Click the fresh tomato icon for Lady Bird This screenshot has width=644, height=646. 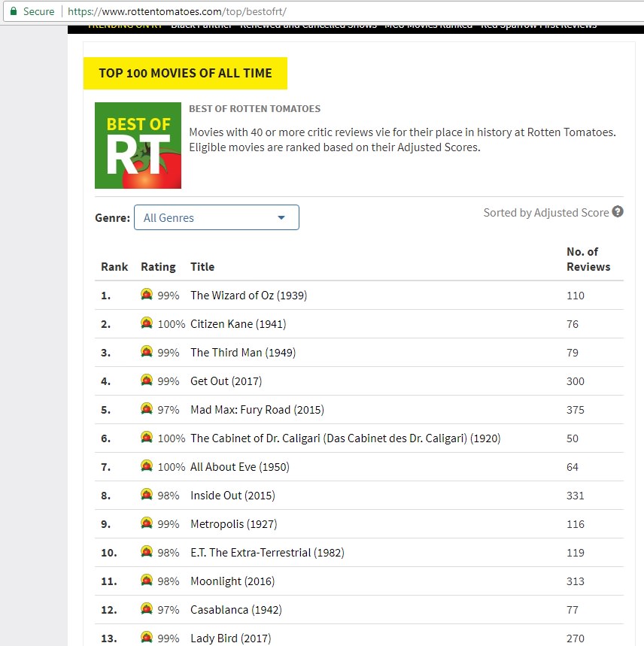[x=147, y=637]
